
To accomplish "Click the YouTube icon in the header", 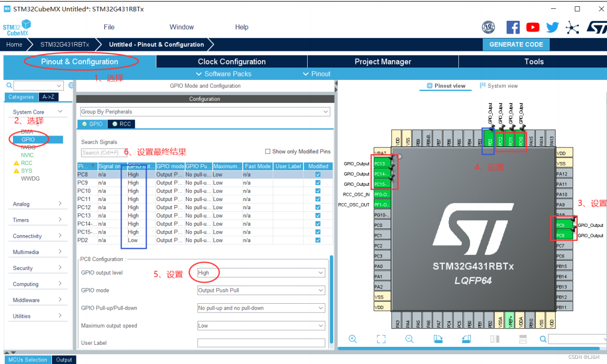I will point(532,27).
